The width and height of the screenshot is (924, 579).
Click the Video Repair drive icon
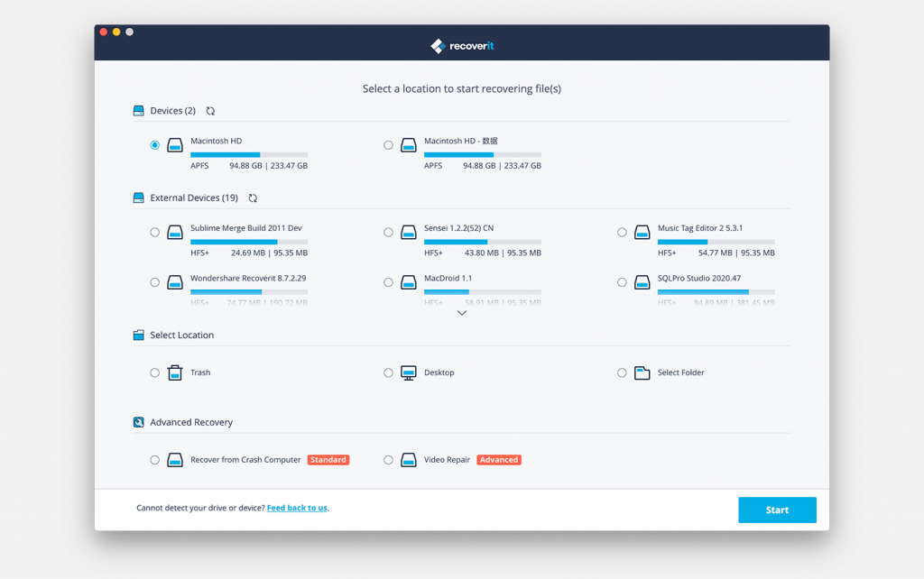pos(409,460)
